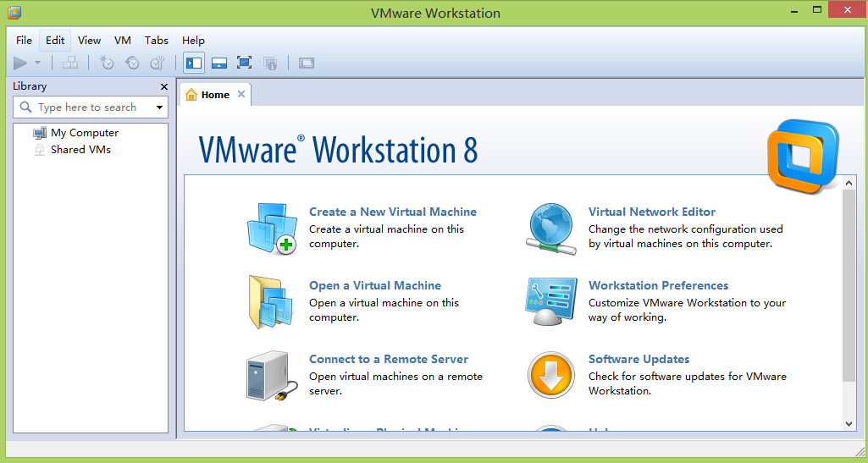Click the home page scroll down arrow

click(849, 424)
